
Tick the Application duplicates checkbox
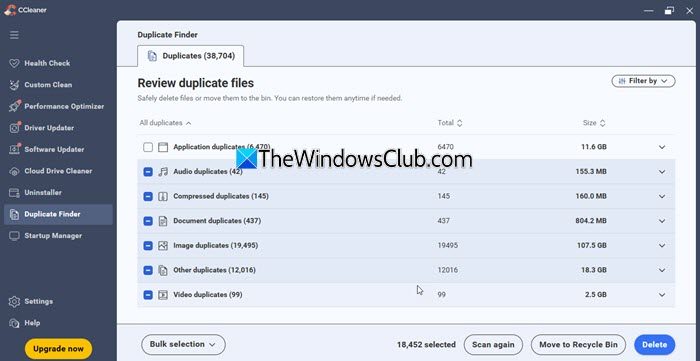[148, 147]
